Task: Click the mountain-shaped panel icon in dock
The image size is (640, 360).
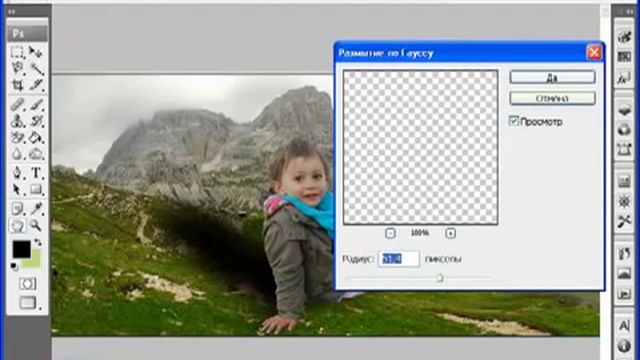Action: click(624, 273)
